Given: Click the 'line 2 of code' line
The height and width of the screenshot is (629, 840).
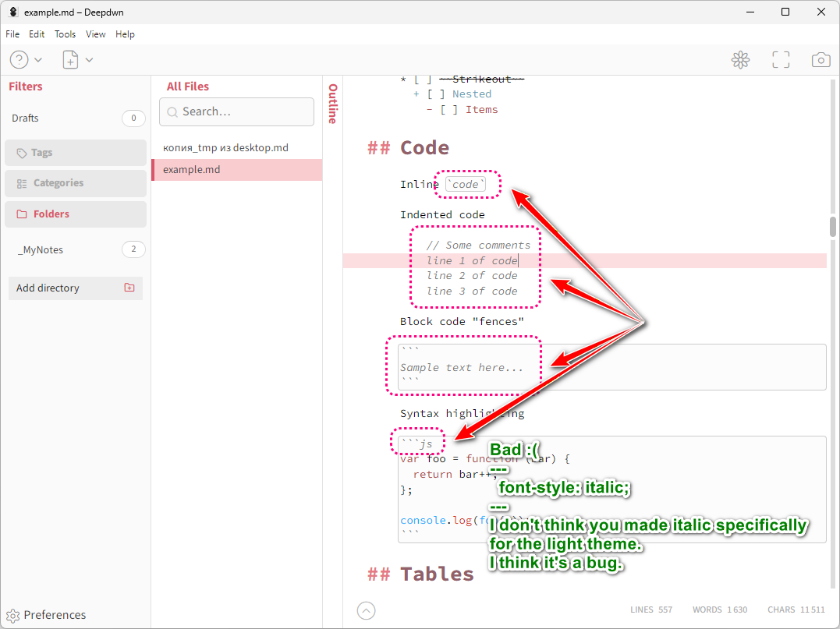Looking at the screenshot, I should [471, 276].
